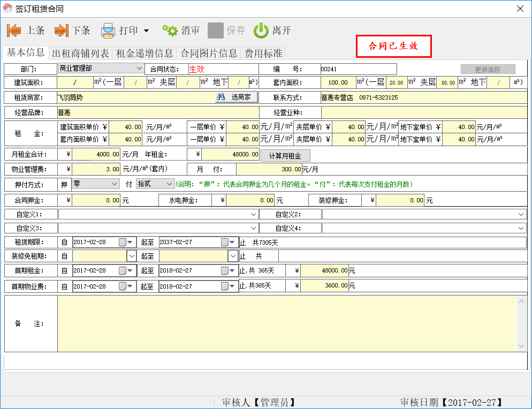Click the 离开 toolbar label
The width and height of the screenshot is (532, 409).
tap(282, 31)
